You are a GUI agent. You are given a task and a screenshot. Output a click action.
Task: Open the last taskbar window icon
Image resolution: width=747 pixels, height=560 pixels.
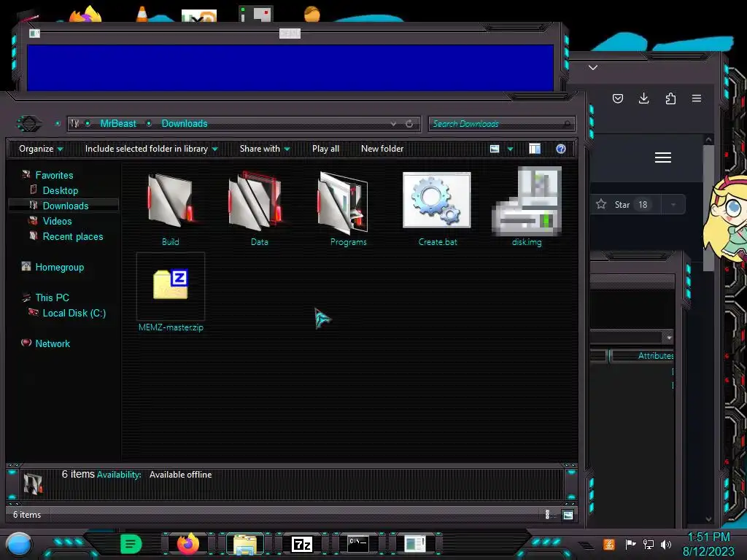415,544
